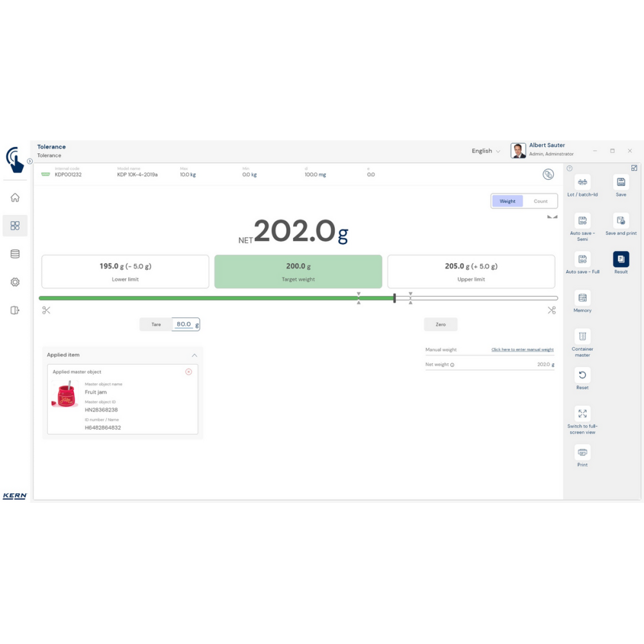The width and height of the screenshot is (644, 644).
Task: Enable Auto save - Full mode
Action: coord(582,259)
